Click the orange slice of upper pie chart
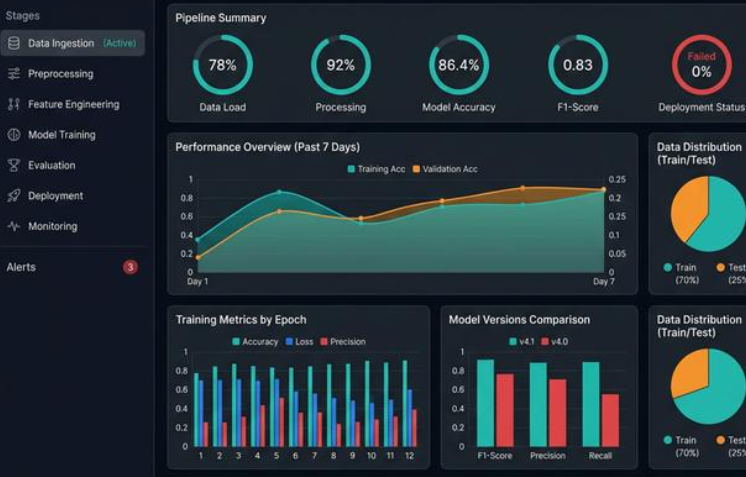 pos(689,207)
